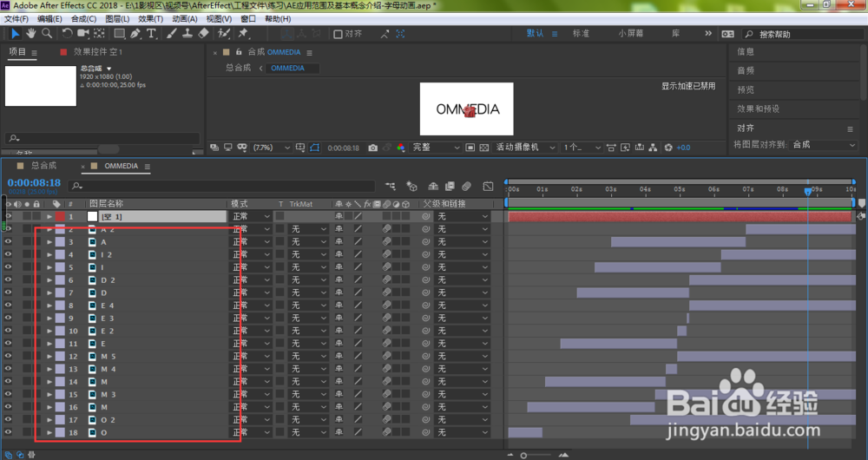
Task: Open the Graph Editor in timeline
Action: pos(488,187)
